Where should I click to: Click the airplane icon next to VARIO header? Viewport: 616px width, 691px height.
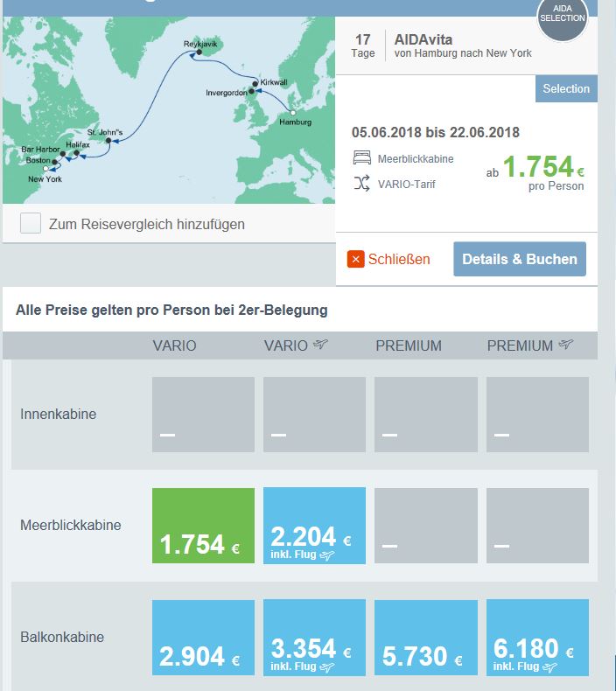pyautogui.click(x=323, y=345)
